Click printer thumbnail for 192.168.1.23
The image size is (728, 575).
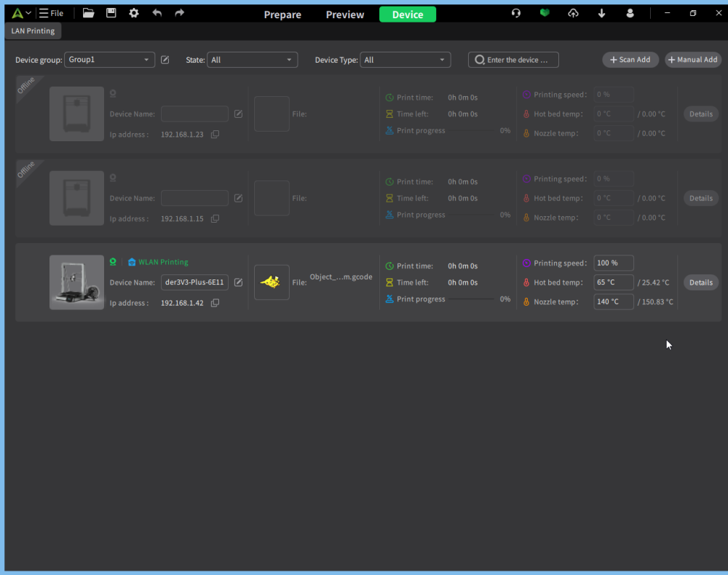(x=76, y=114)
